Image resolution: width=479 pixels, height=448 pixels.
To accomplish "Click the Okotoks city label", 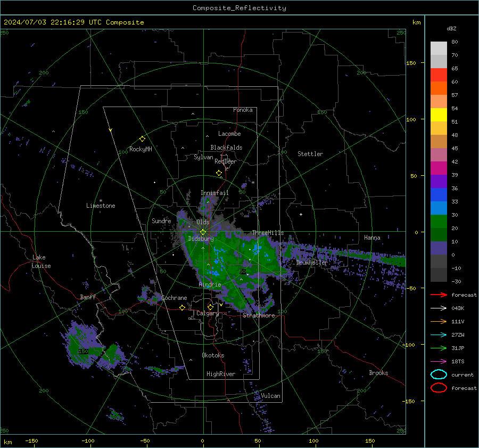I will point(213,355).
